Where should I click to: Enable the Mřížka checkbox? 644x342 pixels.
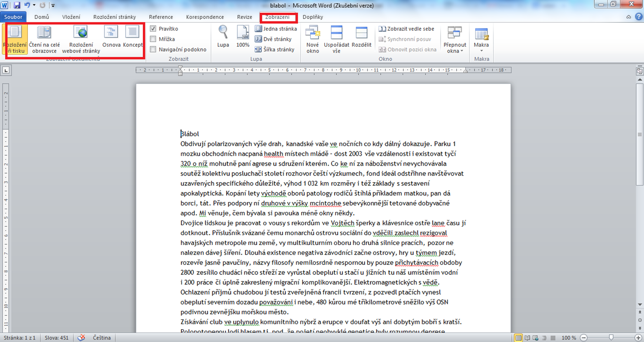[x=153, y=39]
